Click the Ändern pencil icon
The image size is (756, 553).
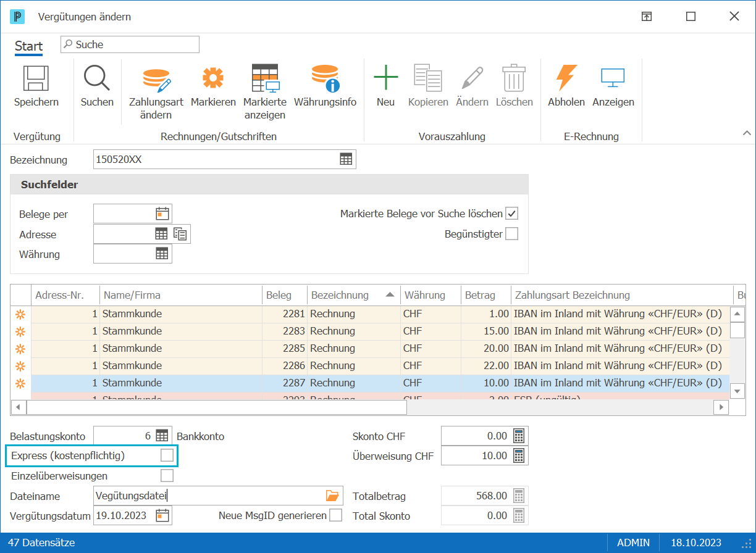(x=472, y=78)
